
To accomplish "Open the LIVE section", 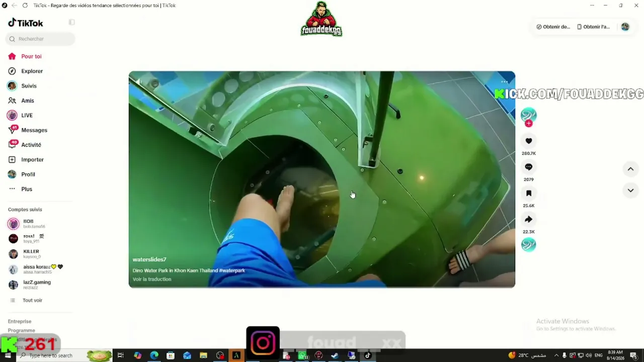I will coord(27,115).
